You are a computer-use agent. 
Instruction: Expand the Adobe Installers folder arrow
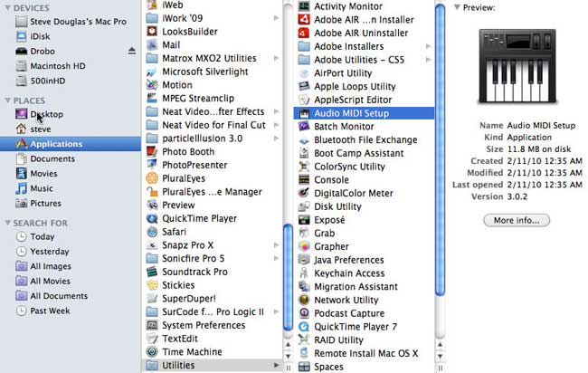428,46
